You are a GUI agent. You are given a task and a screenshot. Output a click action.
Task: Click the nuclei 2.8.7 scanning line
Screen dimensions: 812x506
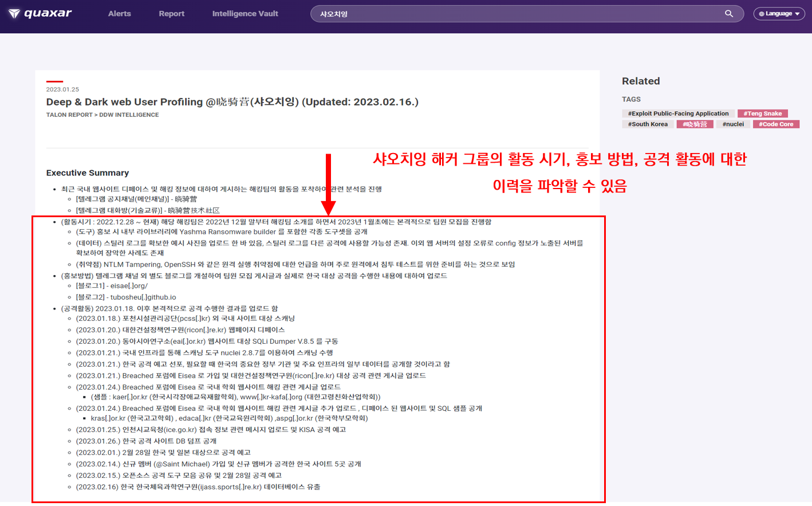204,352
